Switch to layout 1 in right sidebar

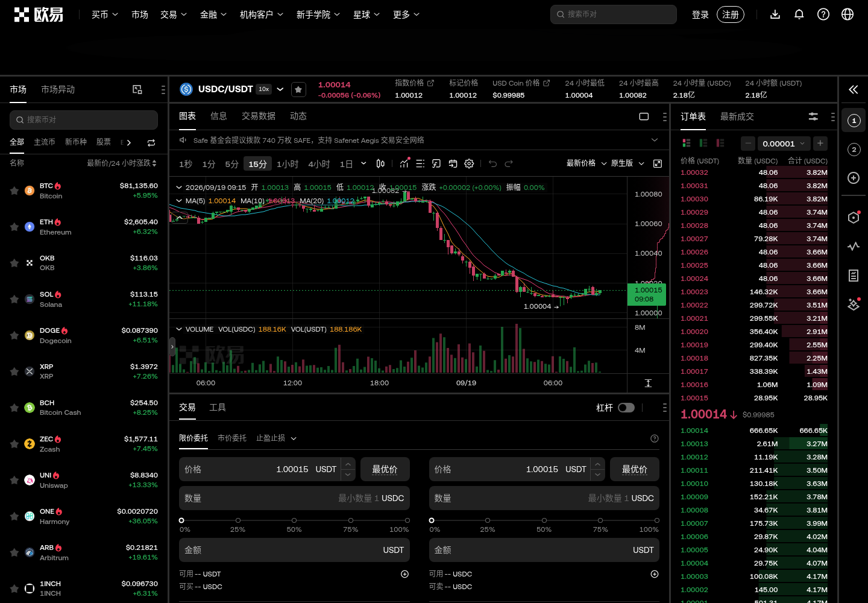click(x=854, y=121)
